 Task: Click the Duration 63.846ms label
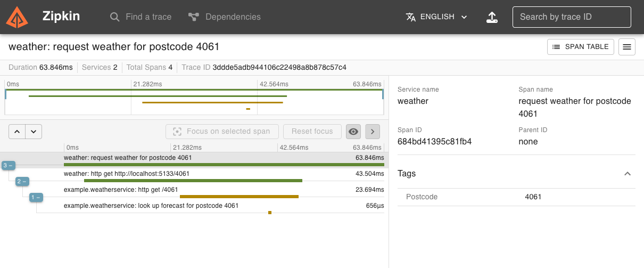pos(40,68)
